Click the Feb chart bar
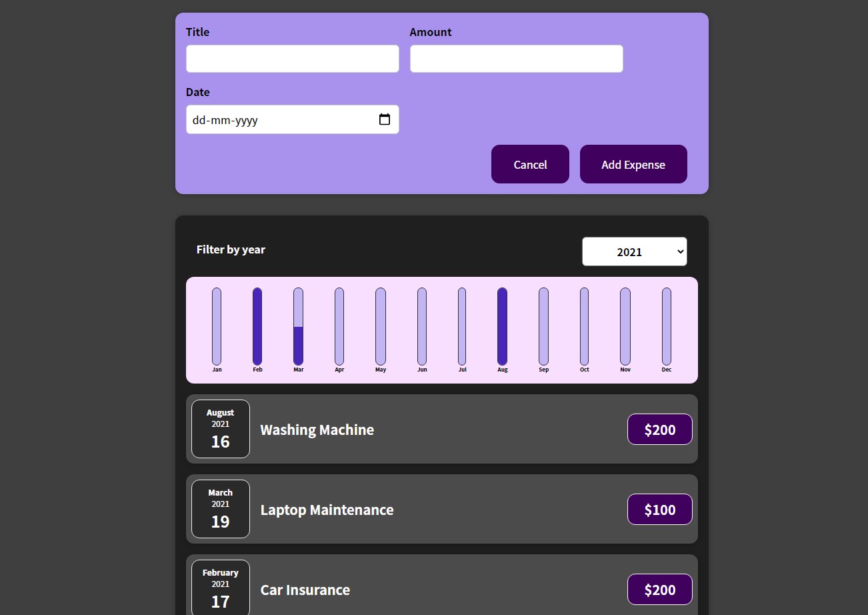Screen dimensions: 868x615 (x=257, y=326)
